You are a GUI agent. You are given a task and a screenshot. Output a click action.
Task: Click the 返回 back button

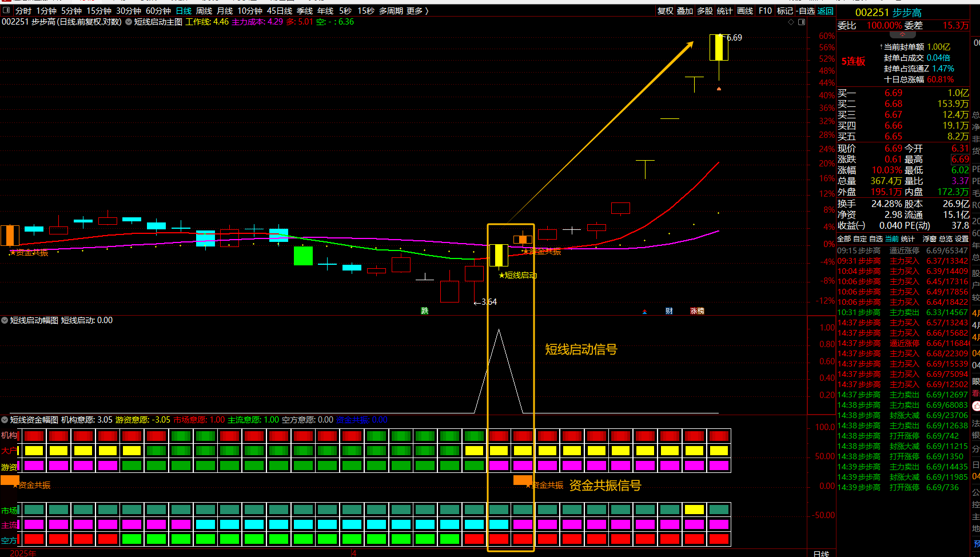826,11
